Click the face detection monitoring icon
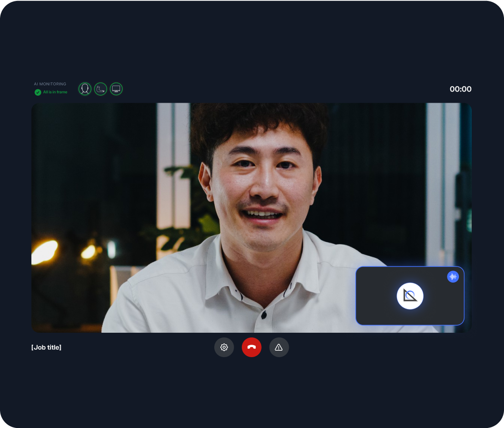This screenshot has height=428, width=504. pos(85,89)
